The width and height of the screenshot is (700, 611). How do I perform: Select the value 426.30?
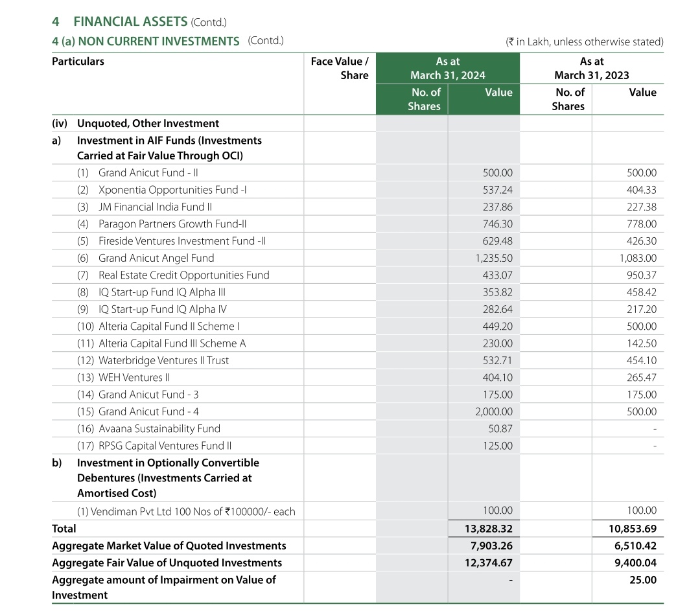click(642, 241)
